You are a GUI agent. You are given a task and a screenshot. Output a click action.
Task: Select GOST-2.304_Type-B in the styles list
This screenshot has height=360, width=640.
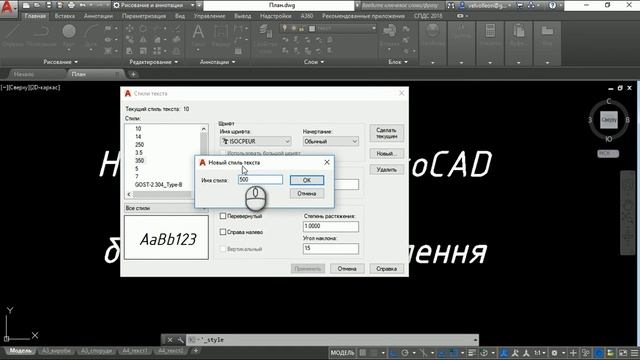click(x=158, y=184)
